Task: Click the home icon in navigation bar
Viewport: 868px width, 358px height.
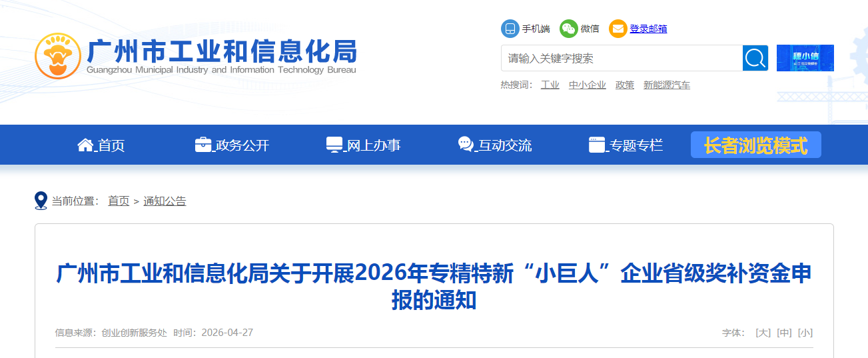Action: click(85, 145)
